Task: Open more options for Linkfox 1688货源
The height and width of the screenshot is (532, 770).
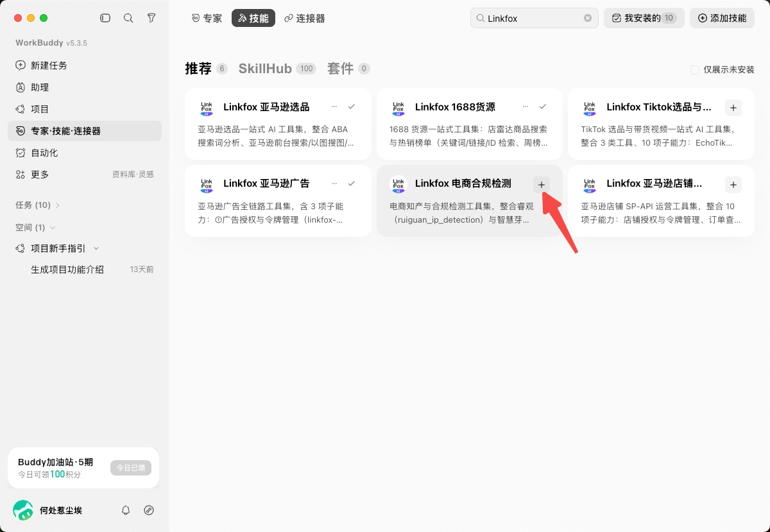Action: (x=526, y=107)
